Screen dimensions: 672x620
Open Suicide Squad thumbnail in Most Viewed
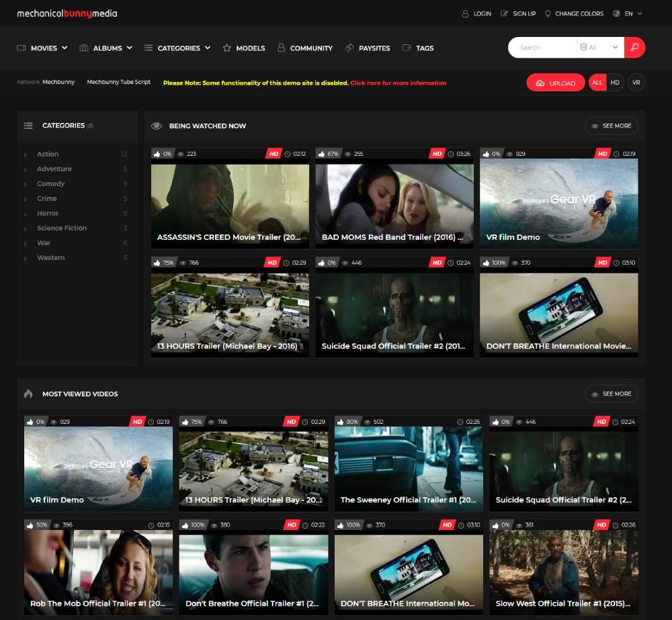click(x=564, y=469)
